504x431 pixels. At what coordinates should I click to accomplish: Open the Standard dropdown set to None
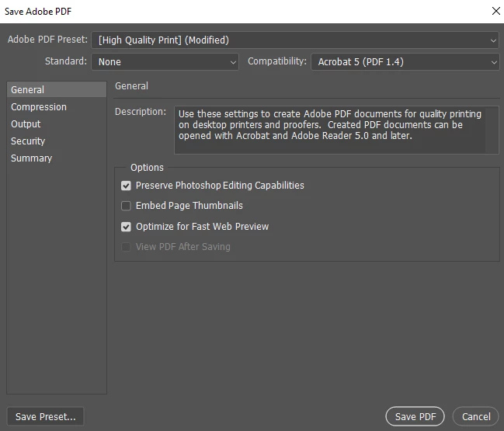[x=165, y=61]
